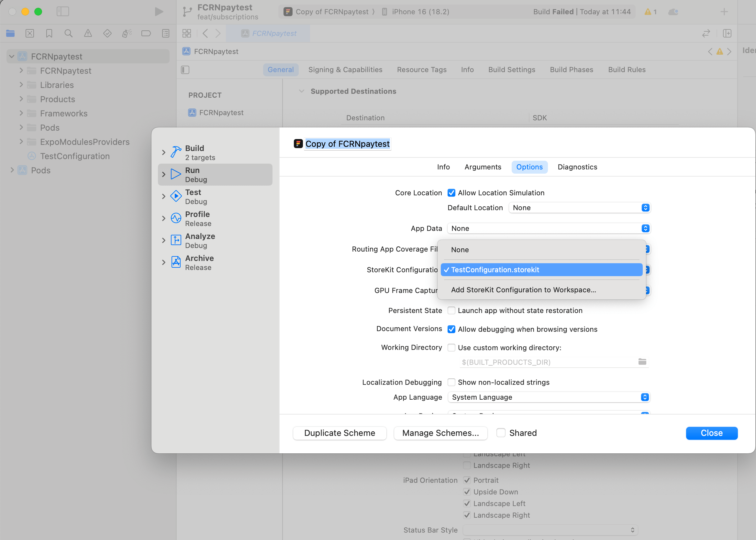Switch to the Diagnostics tab

[x=577, y=167]
